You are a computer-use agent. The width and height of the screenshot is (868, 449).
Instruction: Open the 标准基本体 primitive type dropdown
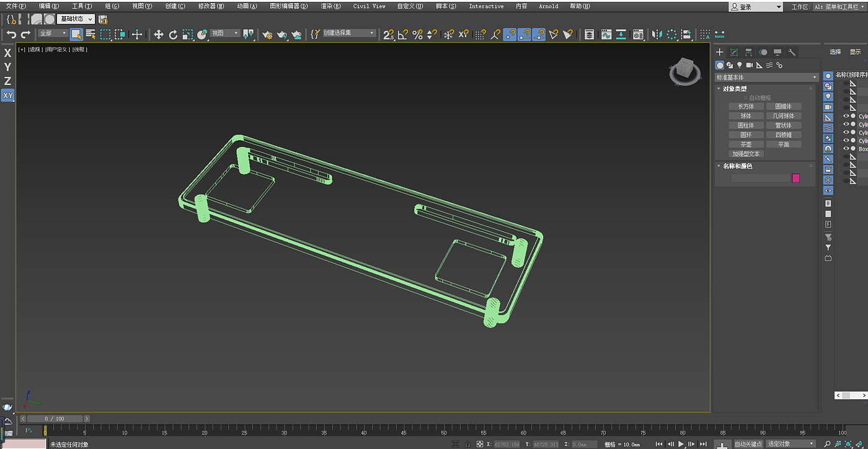(x=766, y=78)
